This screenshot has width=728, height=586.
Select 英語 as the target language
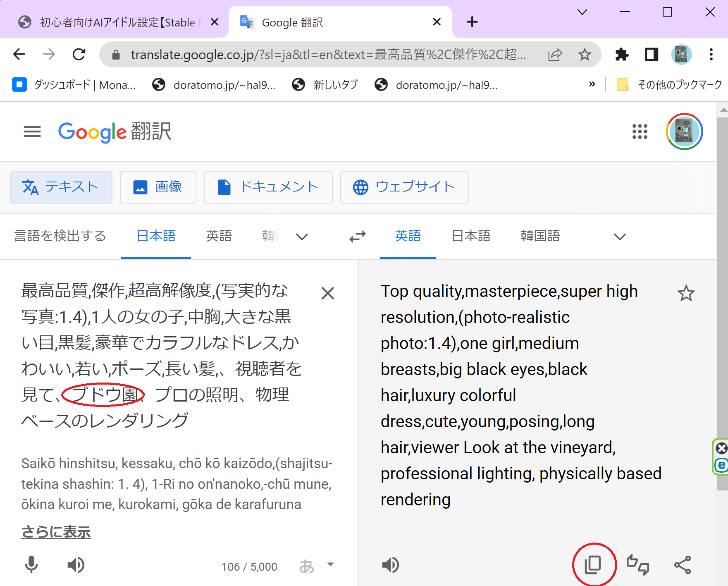click(x=408, y=236)
